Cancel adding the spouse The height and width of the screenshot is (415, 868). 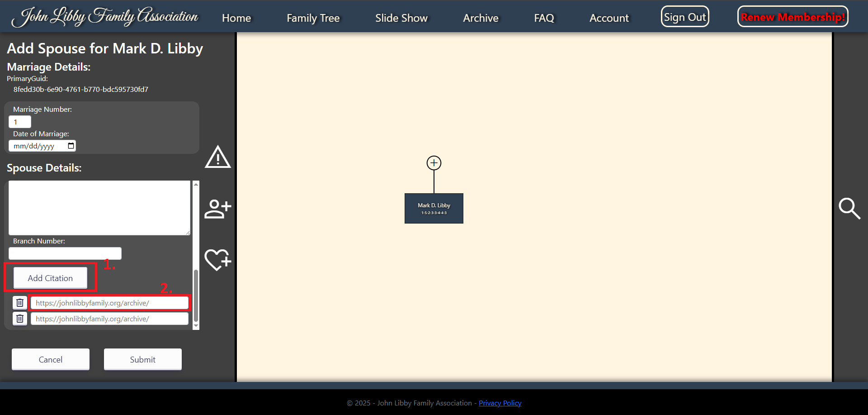(x=51, y=359)
